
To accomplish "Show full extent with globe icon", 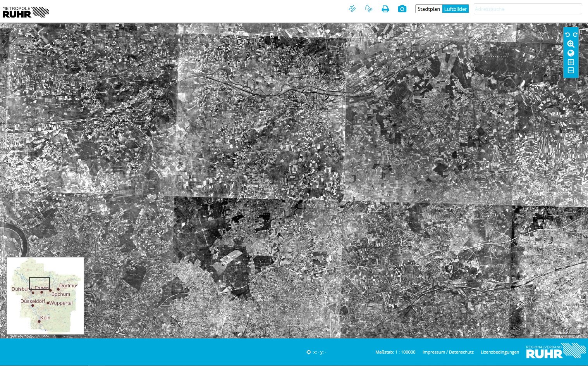I will point(571,53).
